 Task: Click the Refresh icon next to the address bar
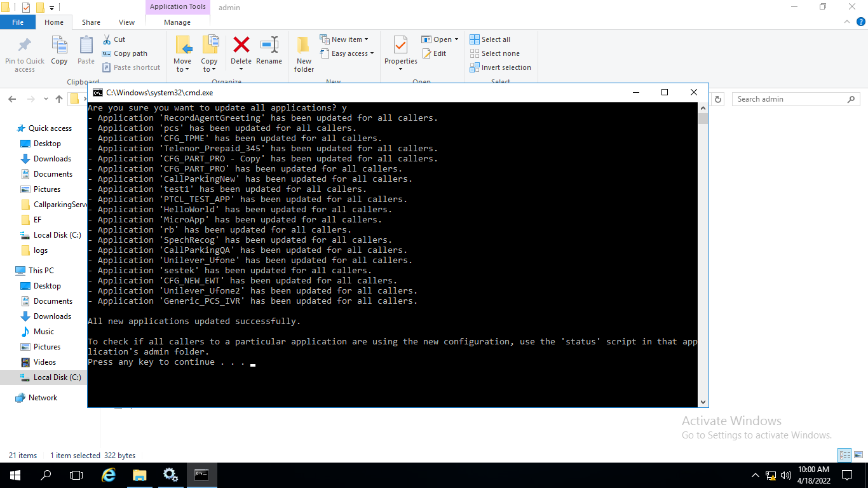[717, 98]
